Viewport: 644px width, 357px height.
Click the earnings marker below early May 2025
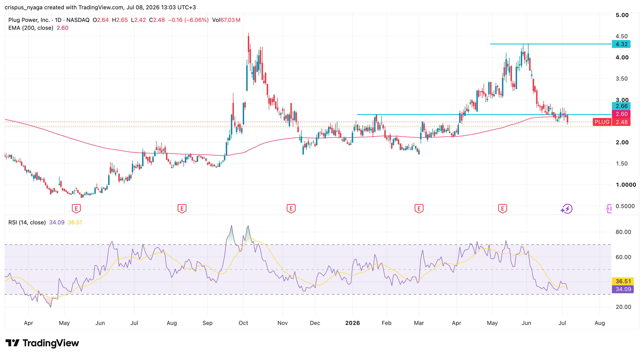(x=76, y=208)
